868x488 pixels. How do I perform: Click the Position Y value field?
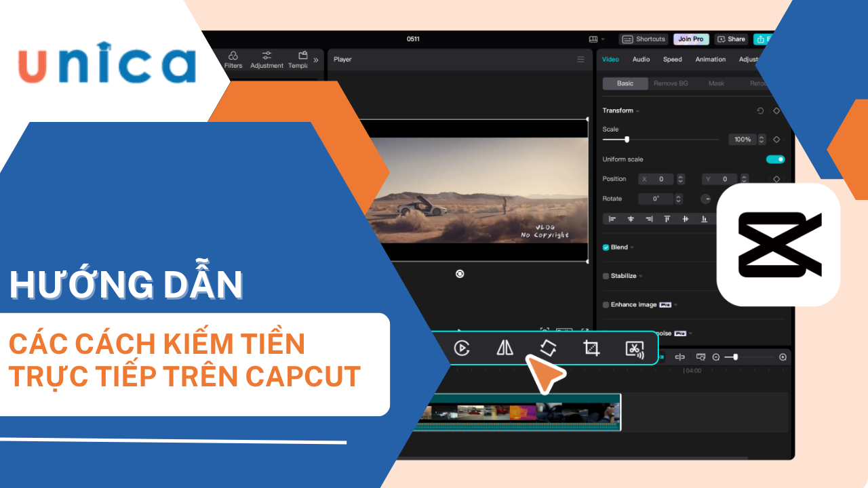(x=720, y=179)
